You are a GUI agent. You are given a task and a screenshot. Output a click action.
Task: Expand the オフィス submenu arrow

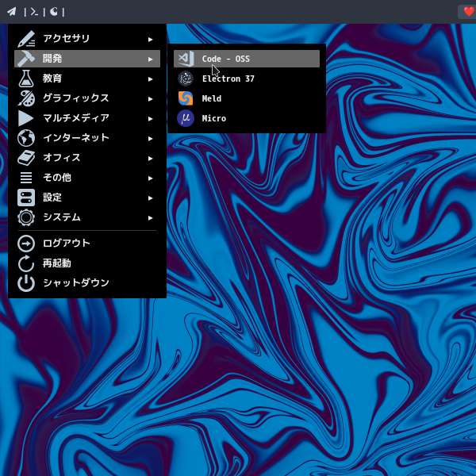pyautogui.click(x=150, y=158)
